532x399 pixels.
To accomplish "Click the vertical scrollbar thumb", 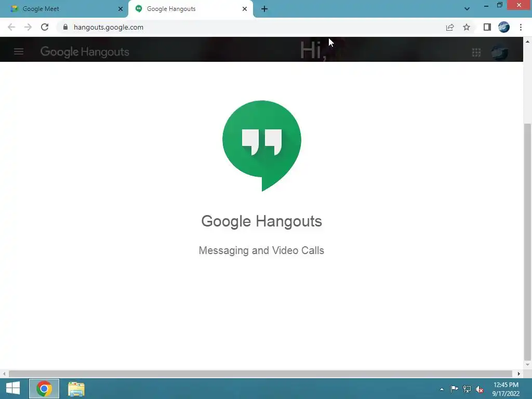I will [527, 242].
